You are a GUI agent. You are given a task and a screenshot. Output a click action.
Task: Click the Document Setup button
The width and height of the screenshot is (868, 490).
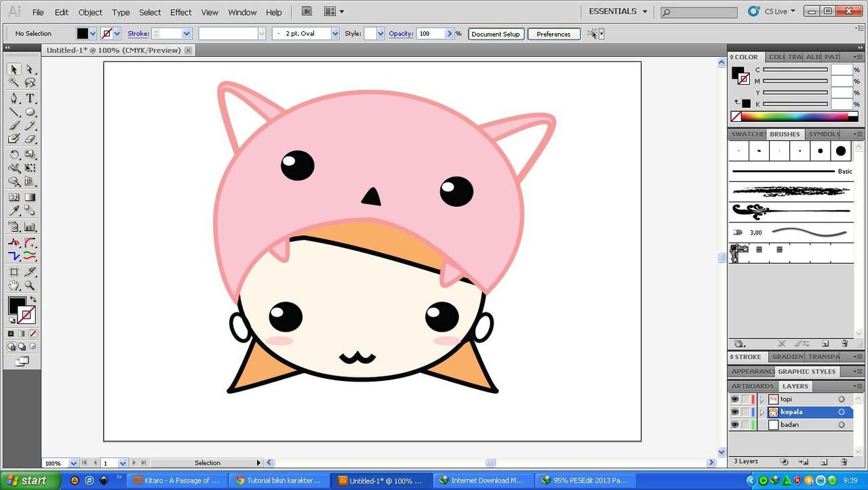[496, 34]
